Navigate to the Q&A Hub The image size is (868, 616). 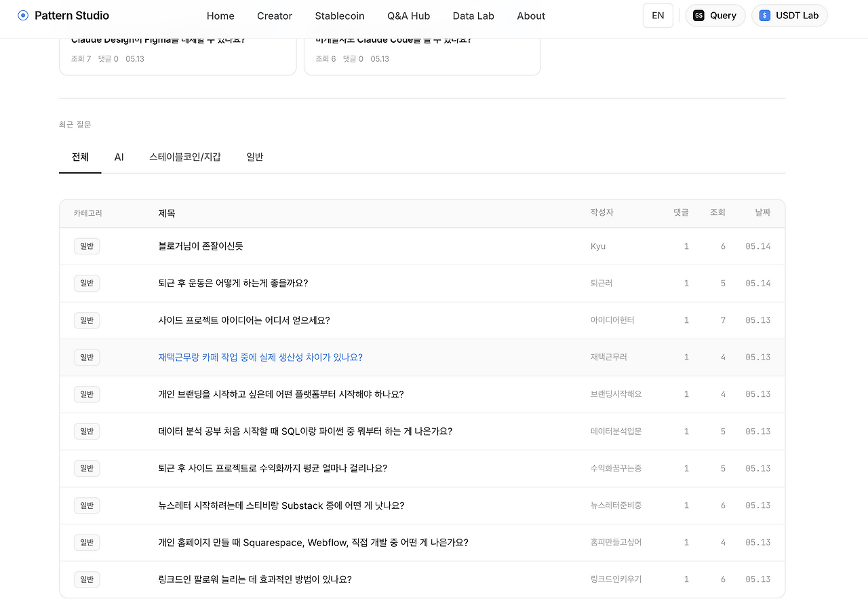(x=409, y=16)
